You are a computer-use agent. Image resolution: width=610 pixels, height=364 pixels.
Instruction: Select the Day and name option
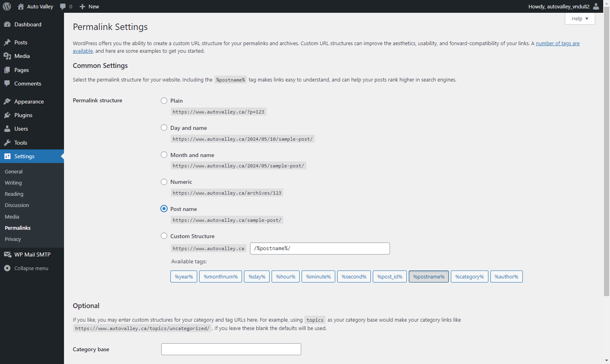(164, 127)
